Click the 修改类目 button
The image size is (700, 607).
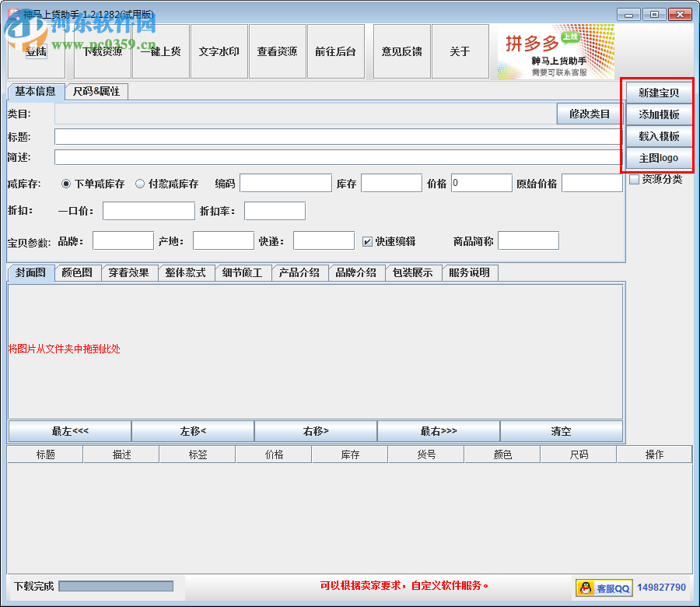(x=587, y=114)
